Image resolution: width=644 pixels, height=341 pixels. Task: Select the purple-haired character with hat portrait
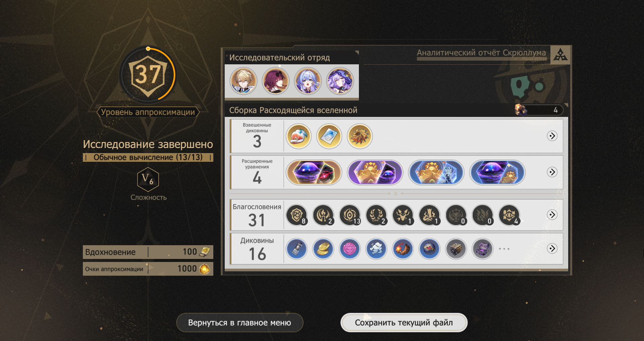(340, 81)
